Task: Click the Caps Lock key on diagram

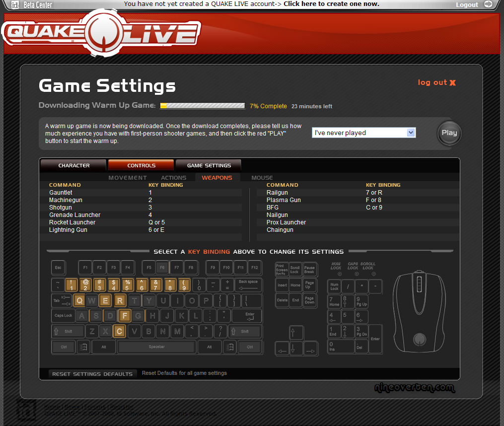Action: [x=63, y=315]
